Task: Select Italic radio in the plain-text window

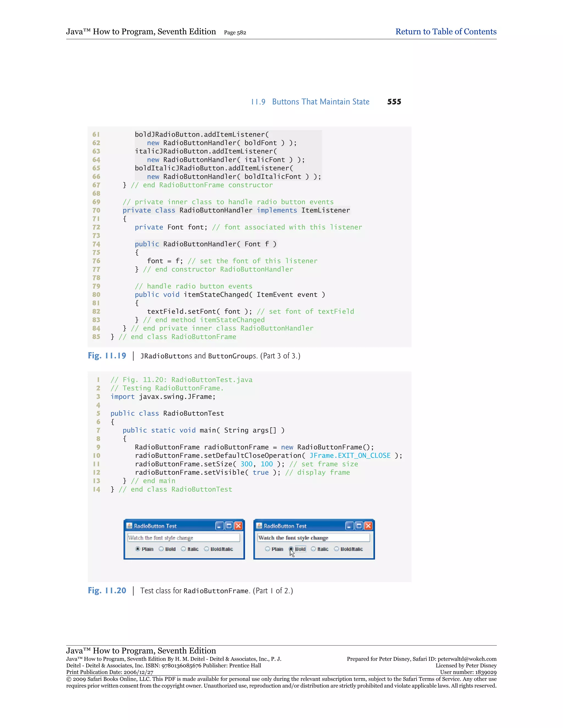Action: pyautogui.click(x=183, y=549)
